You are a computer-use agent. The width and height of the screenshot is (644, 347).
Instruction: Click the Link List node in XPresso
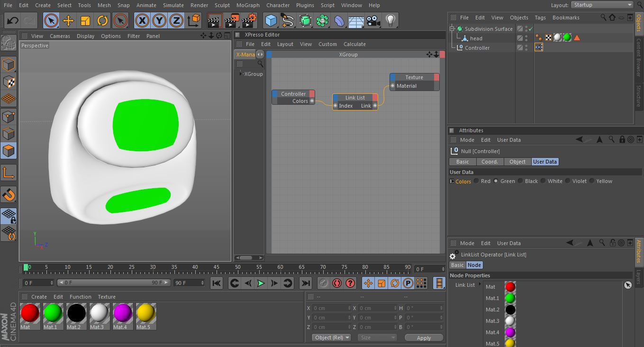[x=355, y=98]
